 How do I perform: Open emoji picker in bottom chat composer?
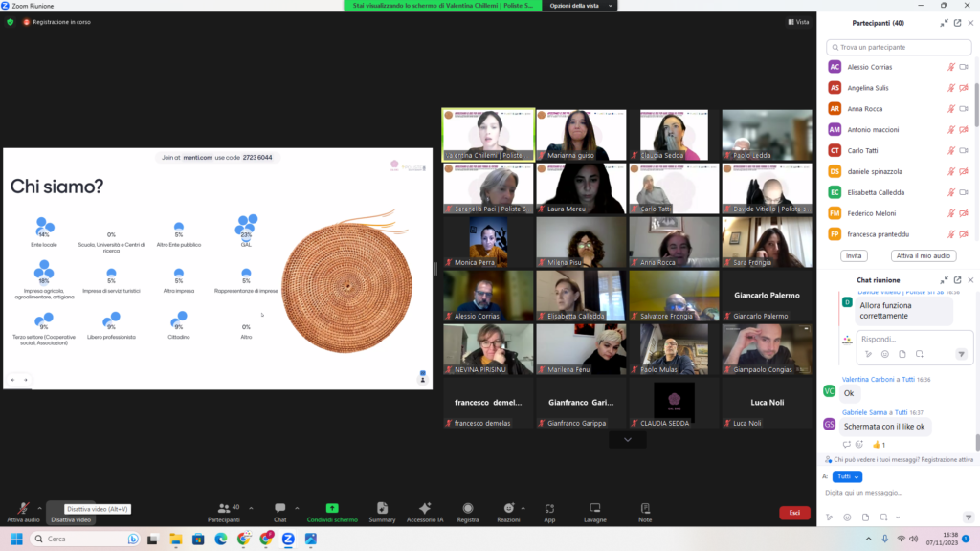(x=847, y=518)
